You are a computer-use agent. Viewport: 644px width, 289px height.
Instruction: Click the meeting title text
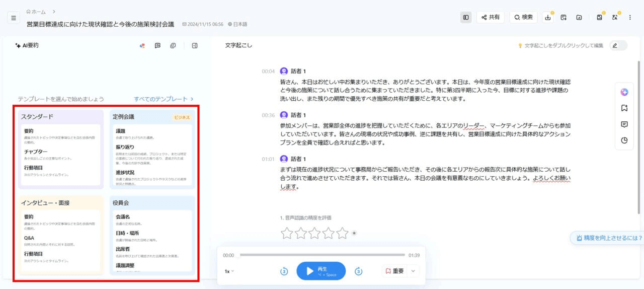(x=101, y=24)
